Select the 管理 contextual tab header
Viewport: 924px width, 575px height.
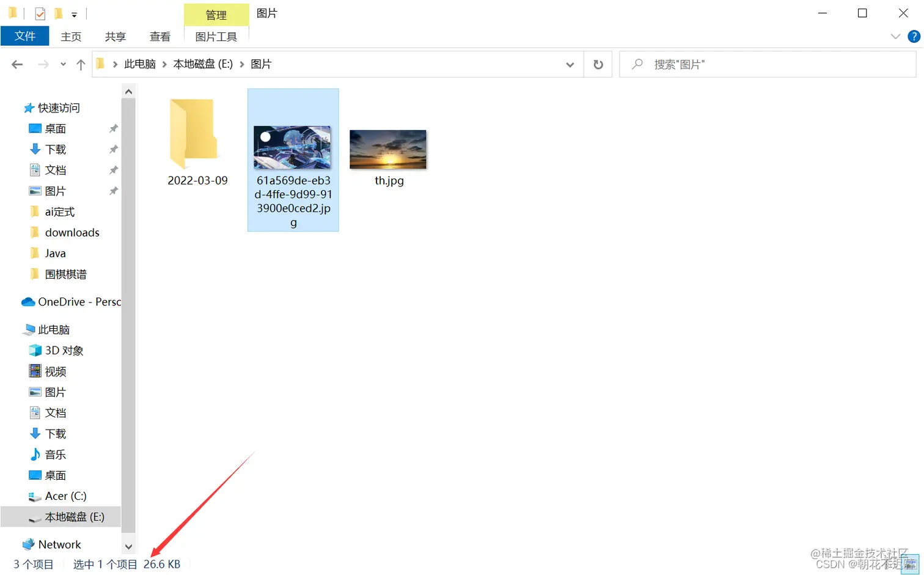pos(216,15)
